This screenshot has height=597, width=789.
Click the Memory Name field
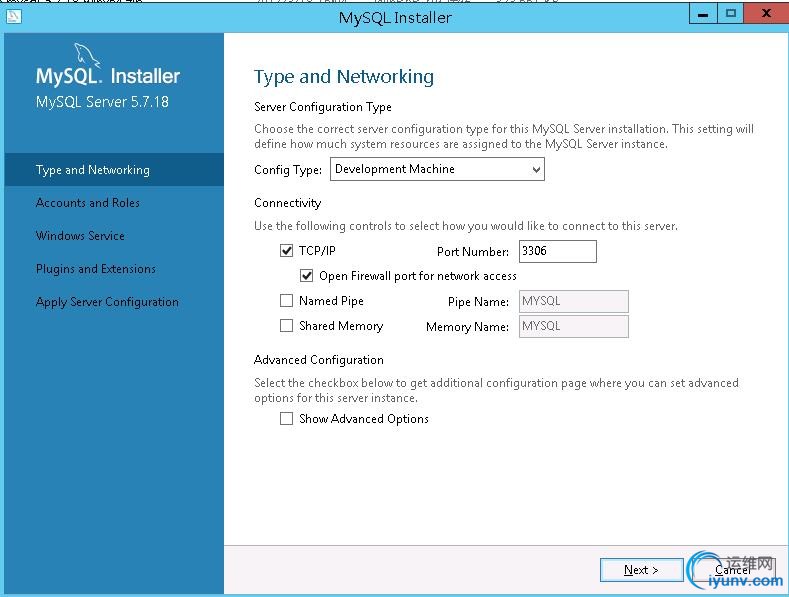coord(574,326)
